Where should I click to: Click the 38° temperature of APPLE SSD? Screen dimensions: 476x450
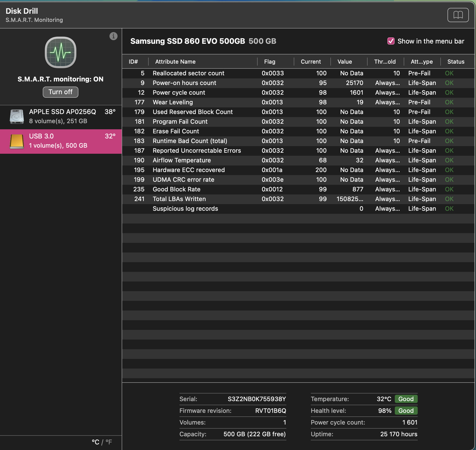[x=110, y=112]
